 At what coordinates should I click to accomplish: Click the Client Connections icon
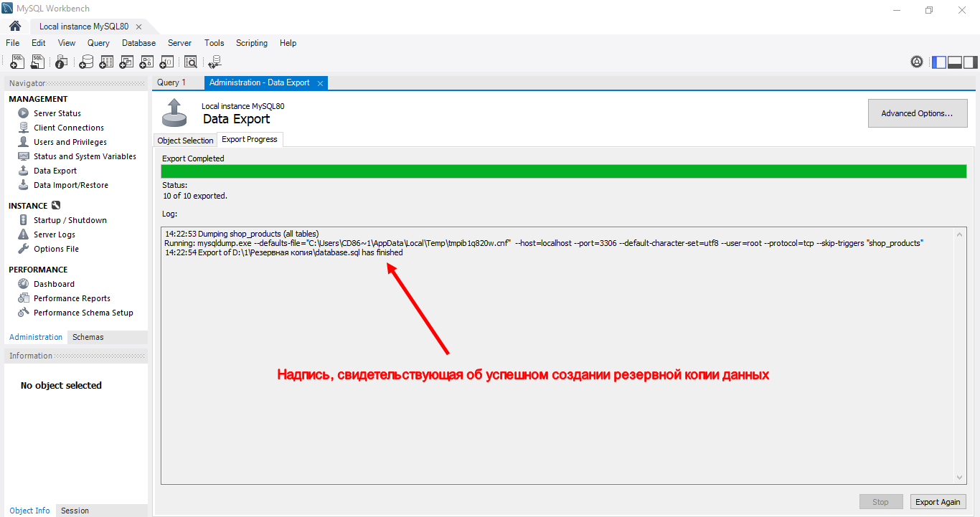point(23,128)
